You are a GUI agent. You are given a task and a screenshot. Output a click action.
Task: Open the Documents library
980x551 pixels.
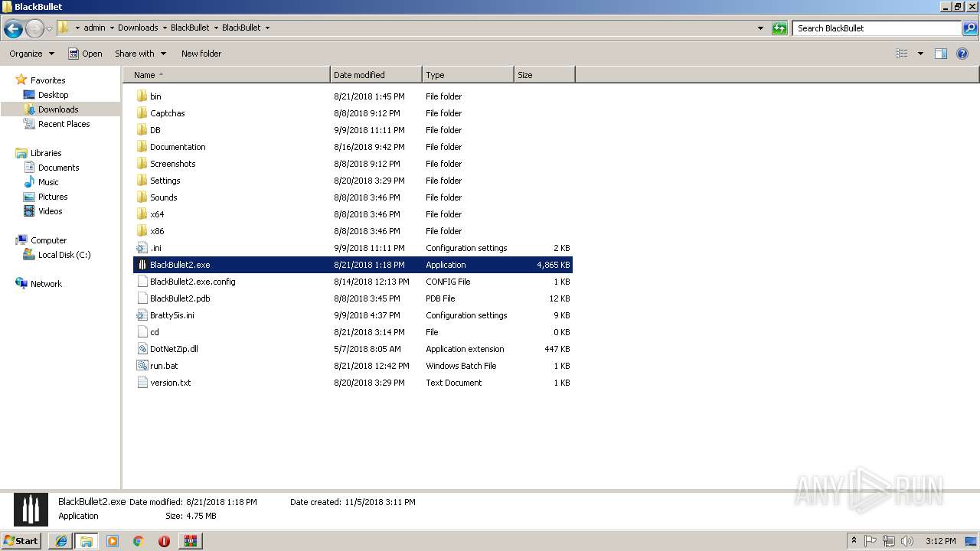[58, 168]
